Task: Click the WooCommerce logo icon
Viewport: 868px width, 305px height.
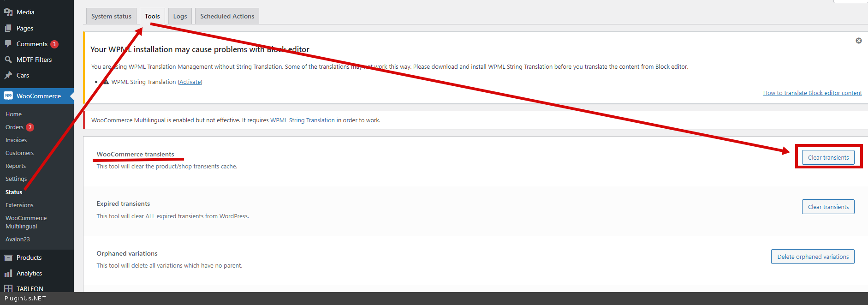Action: tap(8, 96)
